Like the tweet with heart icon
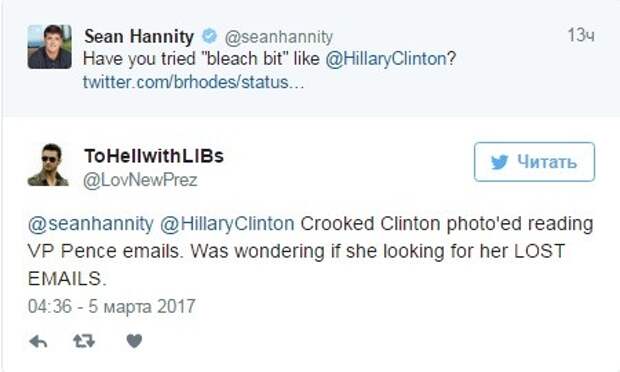The image size is (620, 372). [x=134, y=341]
